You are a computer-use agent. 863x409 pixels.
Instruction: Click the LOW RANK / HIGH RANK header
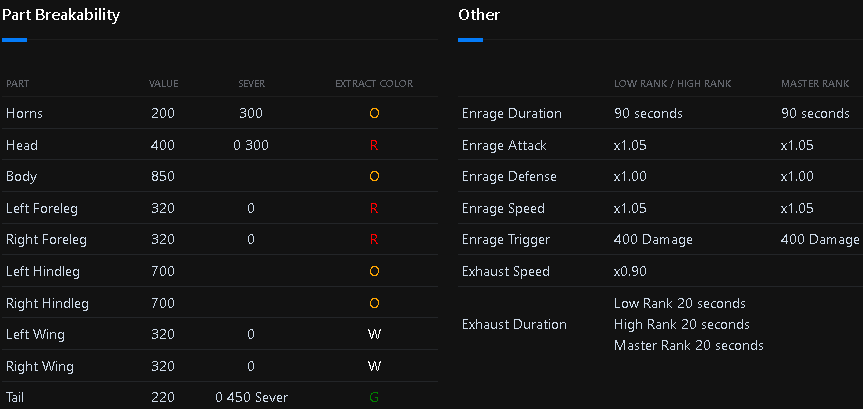(x=673, y=83)
